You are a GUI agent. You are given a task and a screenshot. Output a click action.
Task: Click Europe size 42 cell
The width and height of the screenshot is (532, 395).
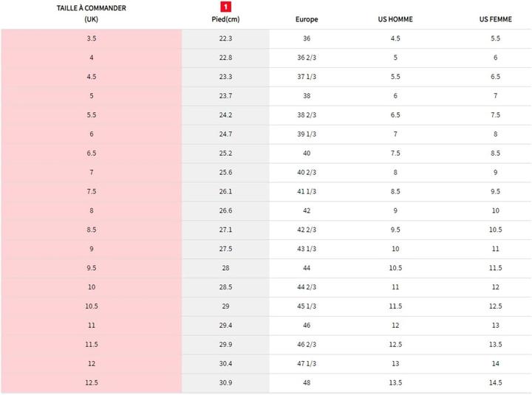pos(307,210)
